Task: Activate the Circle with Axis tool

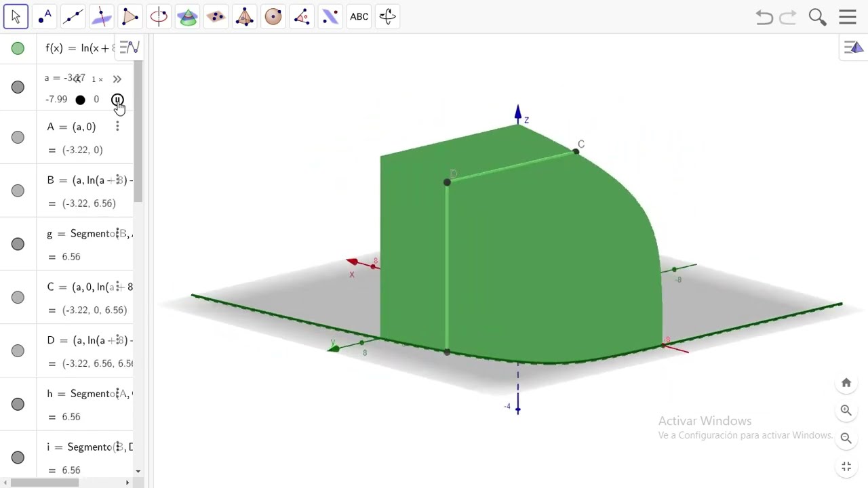Action: [159, 16]
